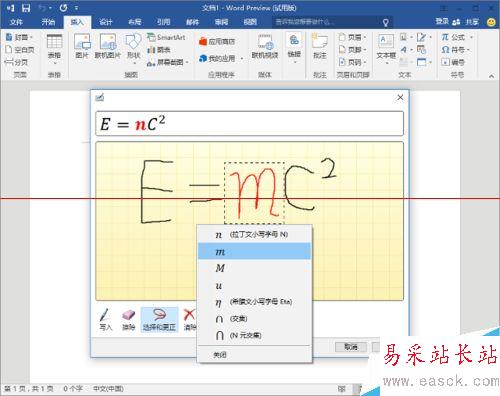Click the Quick Parts icon in Text group

tap(404, 37)
